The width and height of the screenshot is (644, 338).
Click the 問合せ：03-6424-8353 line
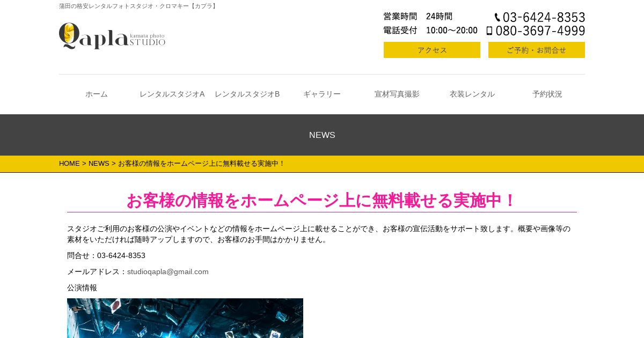tap(106, 256)
